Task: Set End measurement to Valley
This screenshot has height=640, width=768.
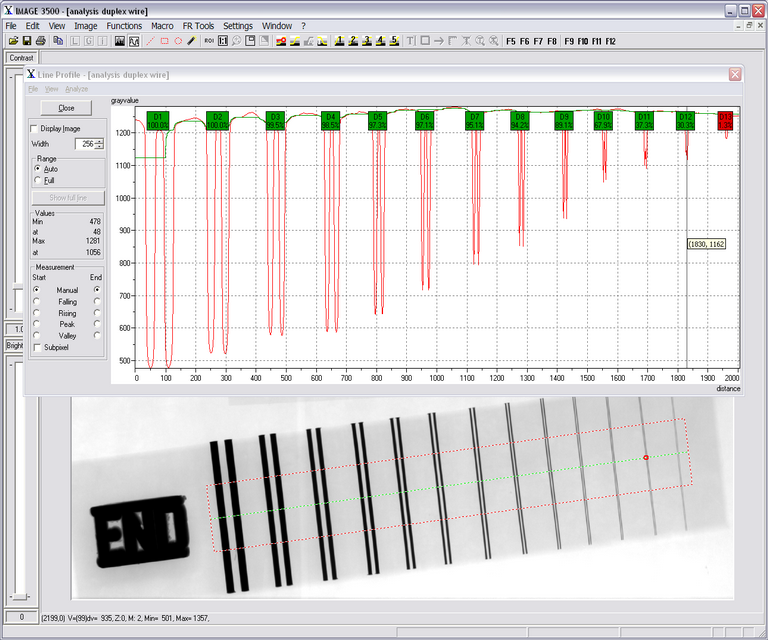Action: click(97, 335)
